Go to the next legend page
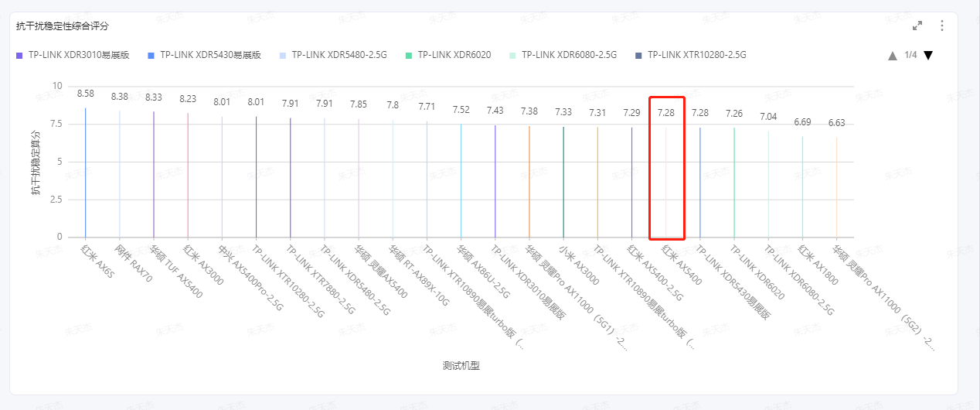This screenshot has height=410, width=980. click(x=928, y=55)
